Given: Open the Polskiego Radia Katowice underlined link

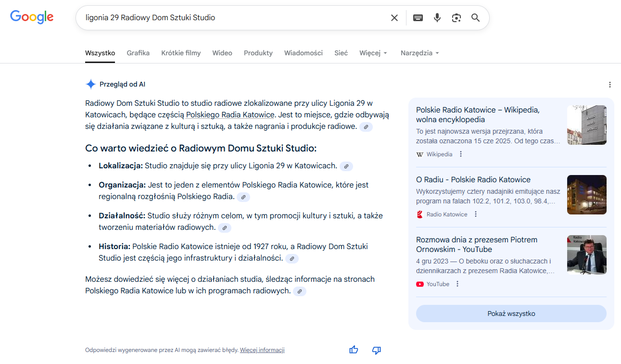Looking at the screenshot, I should pos(230,115).
